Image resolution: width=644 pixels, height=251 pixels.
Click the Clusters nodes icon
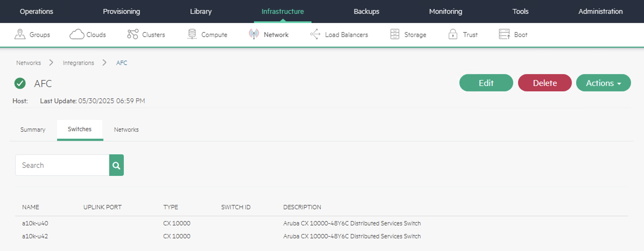pyautogui.click(x=133, y=34)
